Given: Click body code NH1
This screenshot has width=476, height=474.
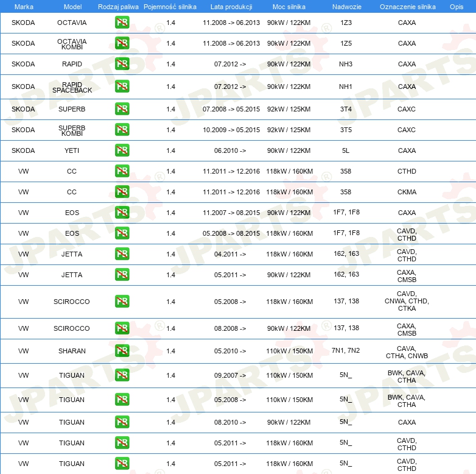Looking at the screenshot, I should pyautogui.click(x=346, y=87).
